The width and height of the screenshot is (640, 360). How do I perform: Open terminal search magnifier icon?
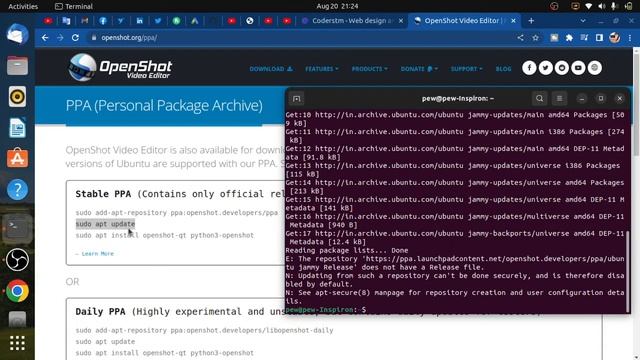(539, 98)
